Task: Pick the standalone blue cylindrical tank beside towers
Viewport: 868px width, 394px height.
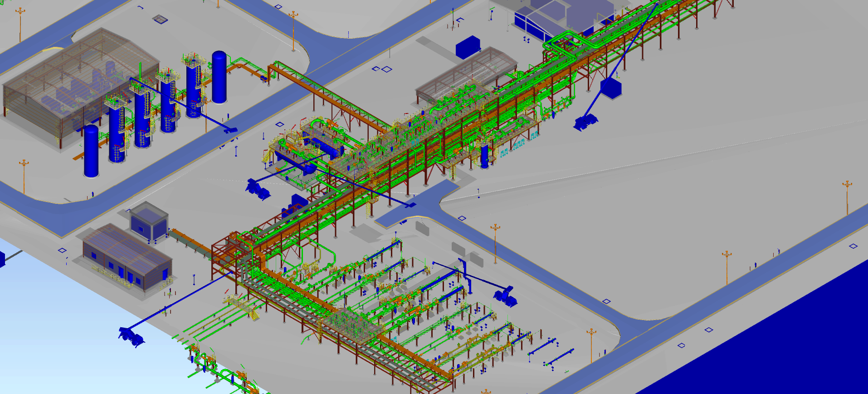Action: point(219,77)
